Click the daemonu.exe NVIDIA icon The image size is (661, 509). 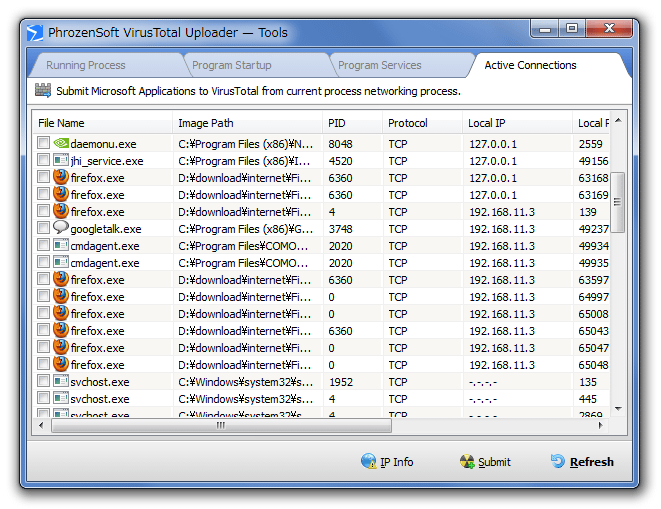pyautogui.click(x=61, y=143)
